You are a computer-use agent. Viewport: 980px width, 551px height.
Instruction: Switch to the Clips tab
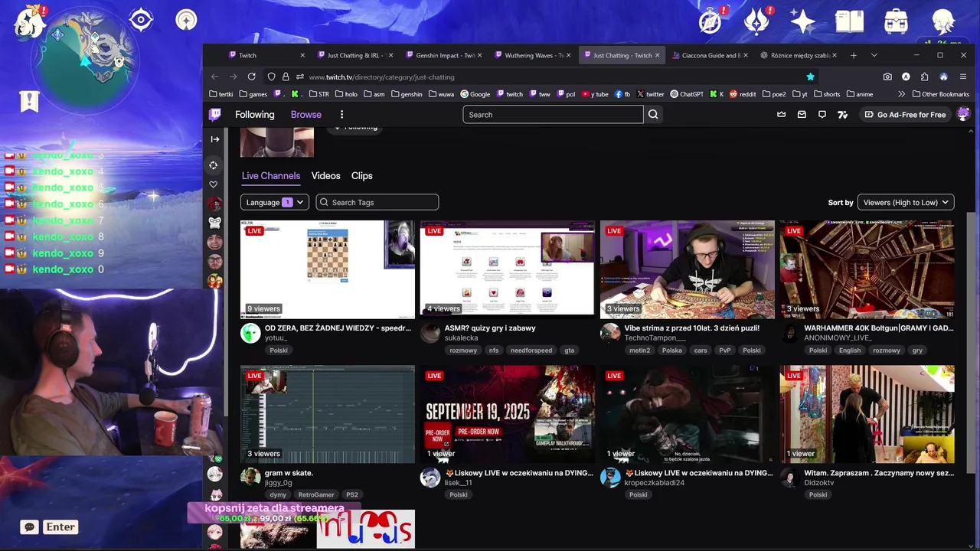[362, 176]
